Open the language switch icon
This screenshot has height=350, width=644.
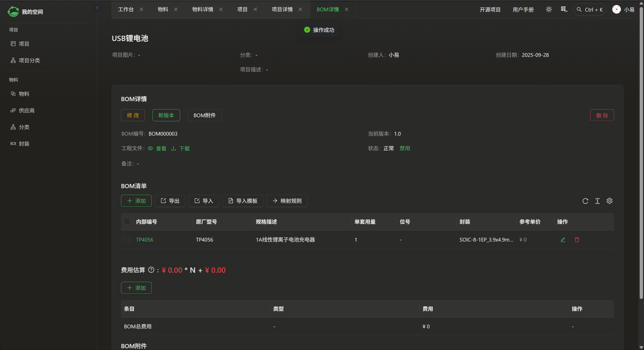pos(564,10)
